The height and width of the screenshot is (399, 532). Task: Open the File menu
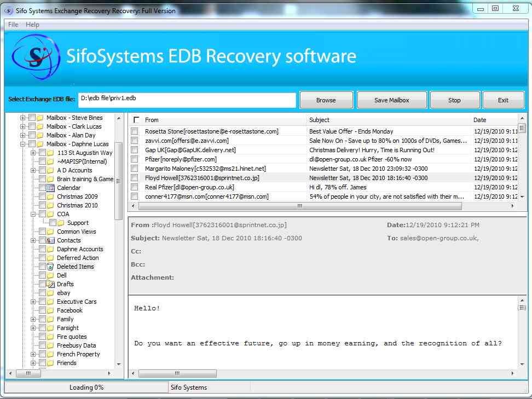pyautogui.click(x=13, y=25)
